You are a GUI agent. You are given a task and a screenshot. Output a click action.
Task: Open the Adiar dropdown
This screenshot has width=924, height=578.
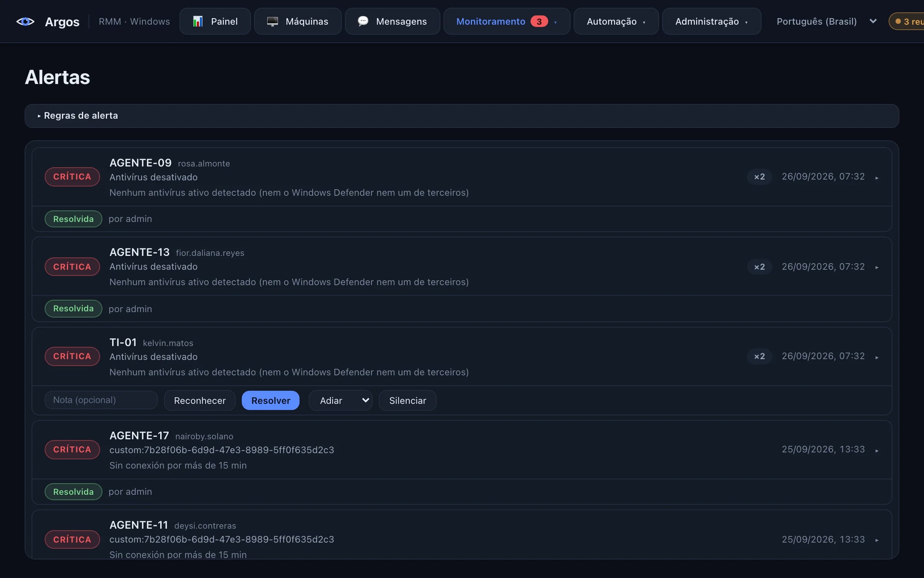pyautogui.click(x=341, y=400)
